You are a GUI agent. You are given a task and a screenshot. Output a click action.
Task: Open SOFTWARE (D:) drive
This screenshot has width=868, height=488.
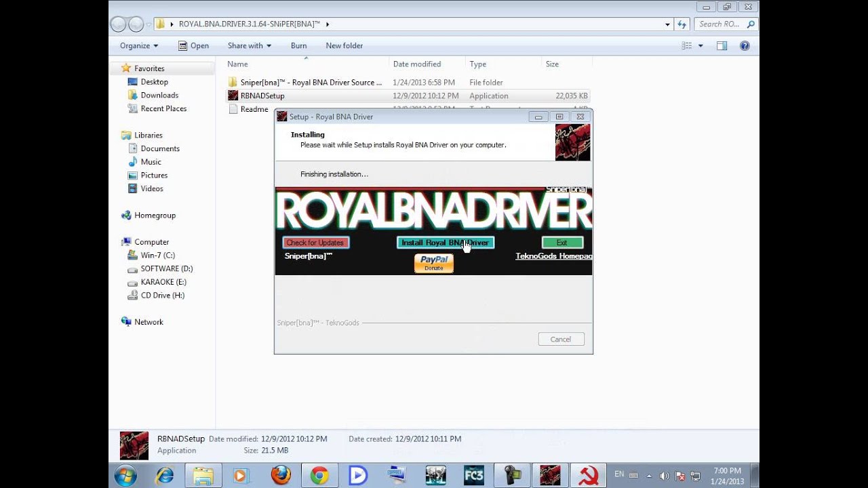click(x=166, y=268)
